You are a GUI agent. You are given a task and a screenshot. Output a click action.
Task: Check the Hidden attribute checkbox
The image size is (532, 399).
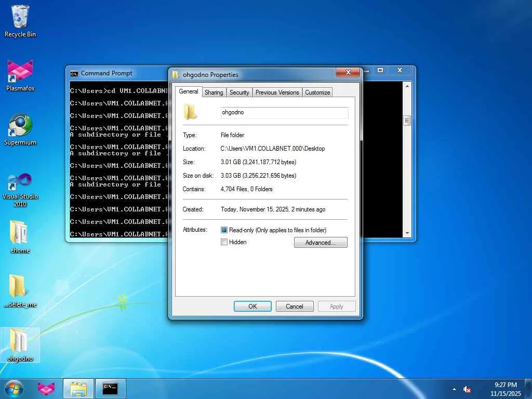tap(224, 242)
